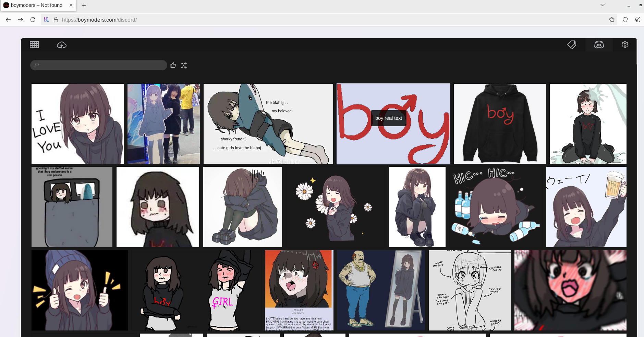Click the gallery search field
Viewport: 644px width, 337px height.
tap(99, 65)
